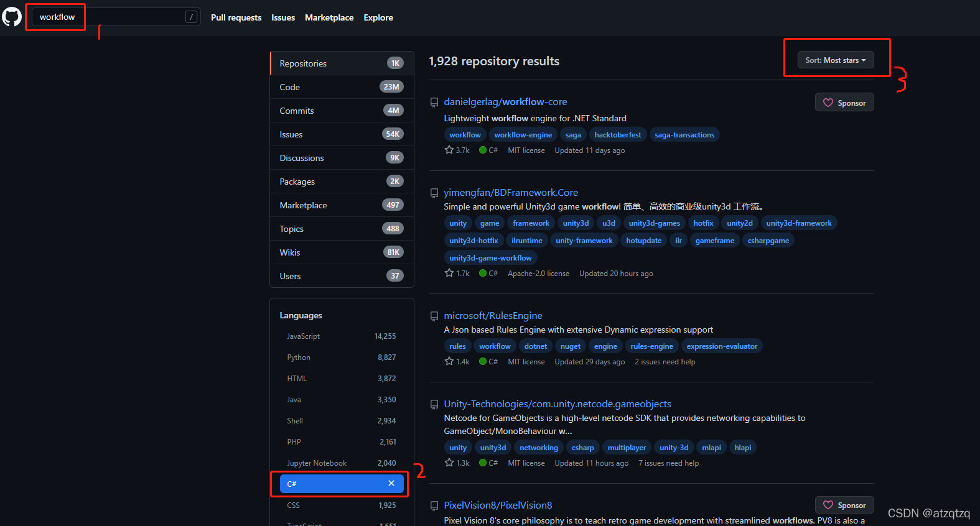Remove the C# language filter with X

click(x=391, y=483)
